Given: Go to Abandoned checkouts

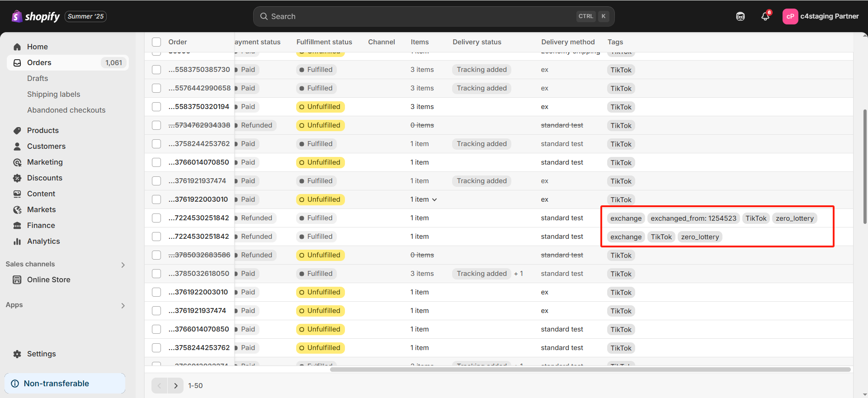Looking at the screenshot, I should click(x=66, y=110).
